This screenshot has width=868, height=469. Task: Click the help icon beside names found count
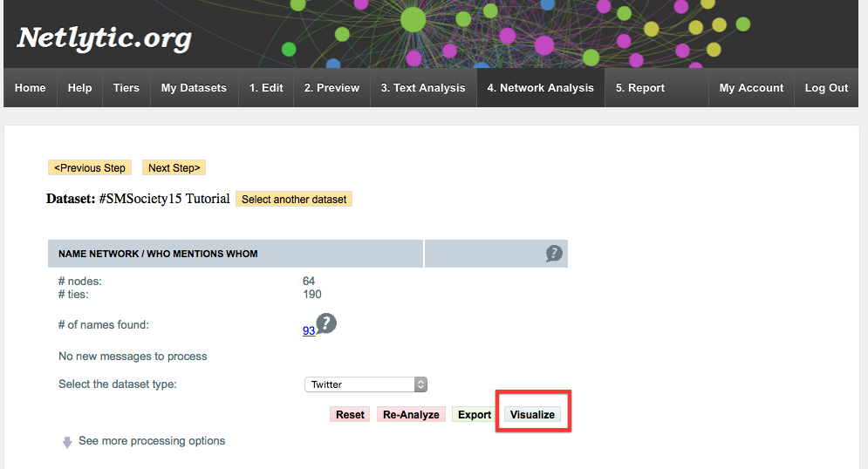click(326, 323)
